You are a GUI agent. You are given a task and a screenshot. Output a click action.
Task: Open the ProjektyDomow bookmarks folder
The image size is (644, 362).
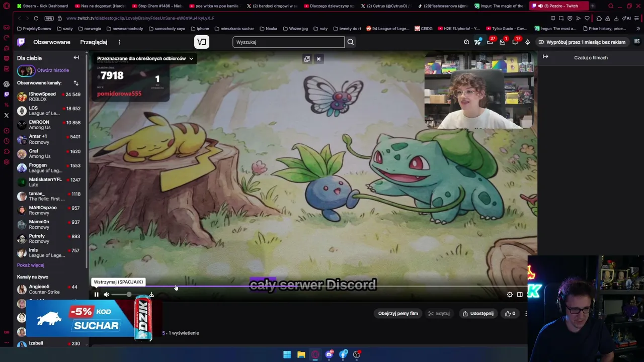pyautogui.click(x=34, y=29)
